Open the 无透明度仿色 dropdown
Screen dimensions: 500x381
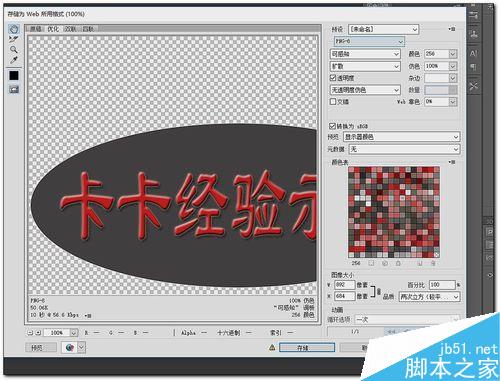pyautogui.click(x=365, y=90)
